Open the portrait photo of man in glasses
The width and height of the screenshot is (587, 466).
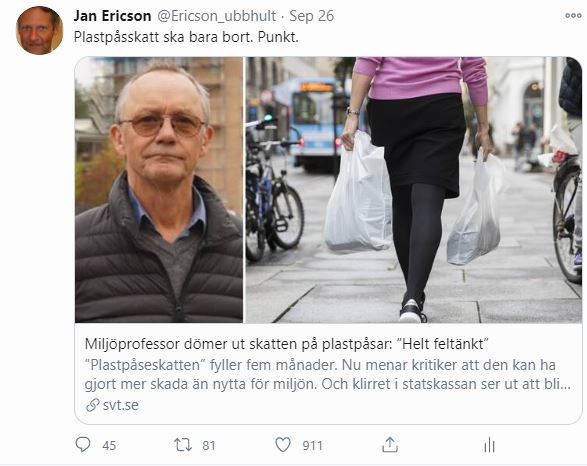(159, 190)
